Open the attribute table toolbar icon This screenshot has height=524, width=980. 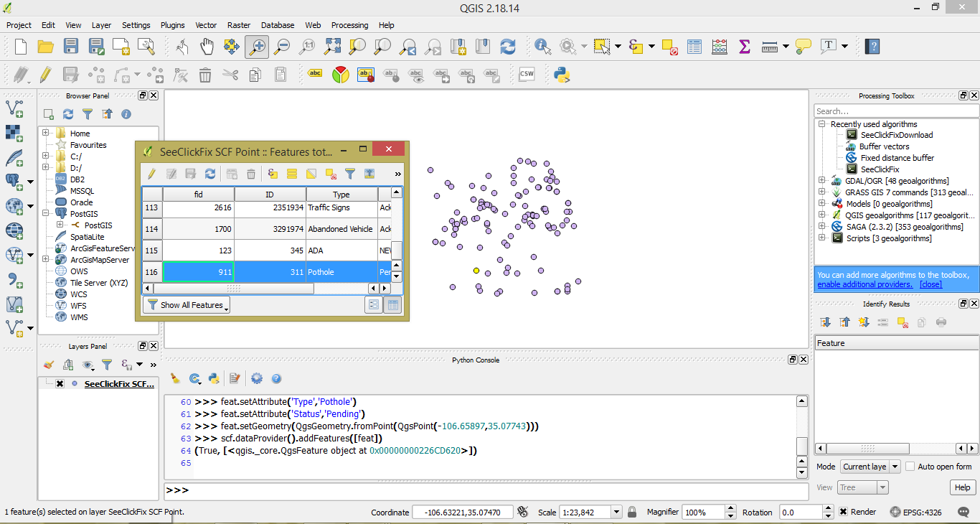tap(694, 47)
